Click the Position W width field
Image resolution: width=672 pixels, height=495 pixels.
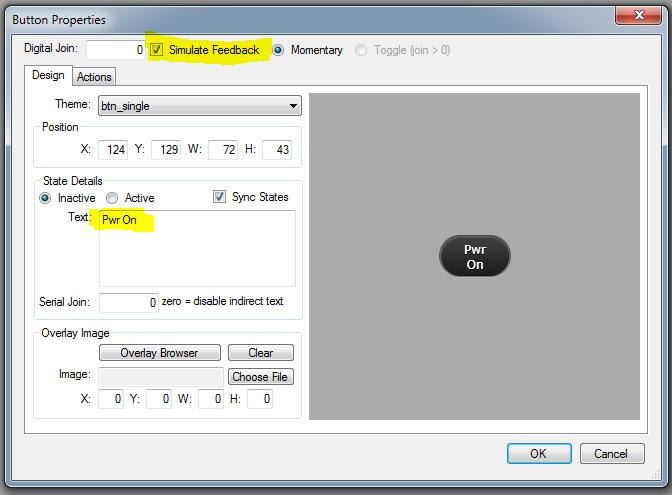coord(221,149)
